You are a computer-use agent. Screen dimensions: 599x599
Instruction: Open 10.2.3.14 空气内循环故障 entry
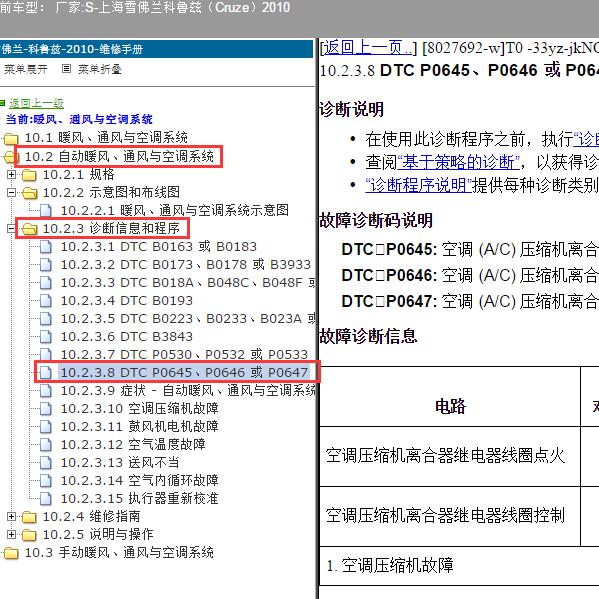(139, 481)
